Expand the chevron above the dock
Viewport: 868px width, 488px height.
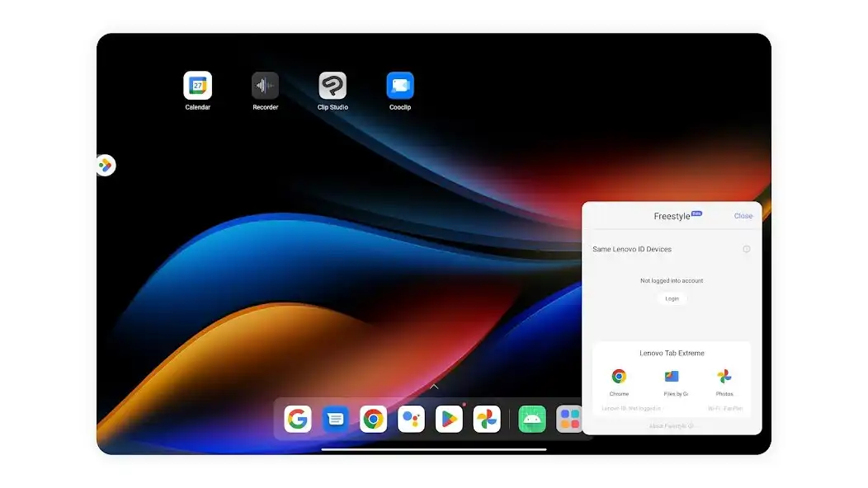pos(433,387)
